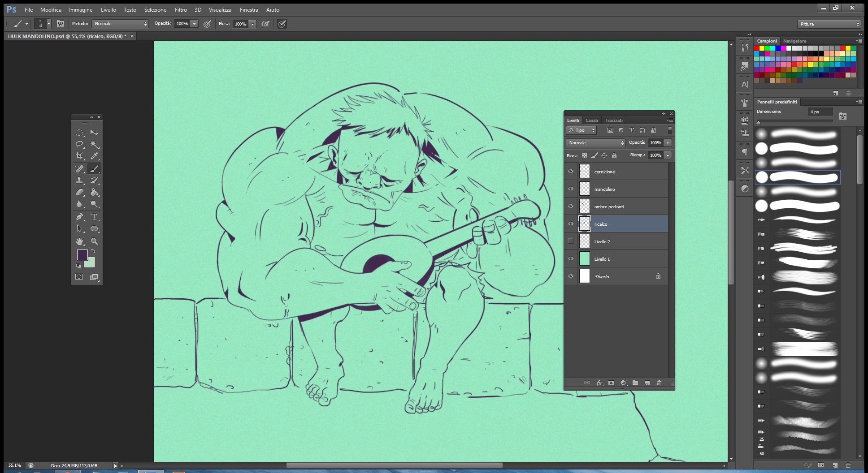The width and height of the screenshot is (868, 473).
Task: Select the Zoom tool in toolbox
Action: 94,241
